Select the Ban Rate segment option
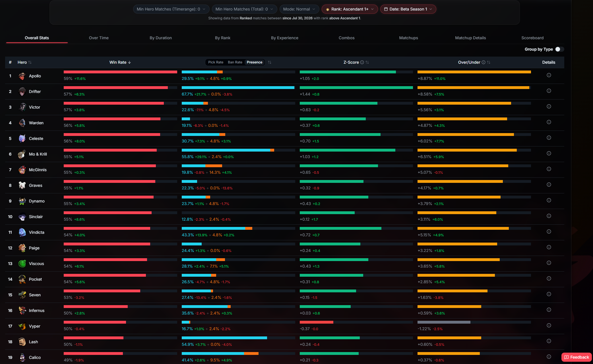Viewport: 593px width, 364px height. tap(235, 62)
